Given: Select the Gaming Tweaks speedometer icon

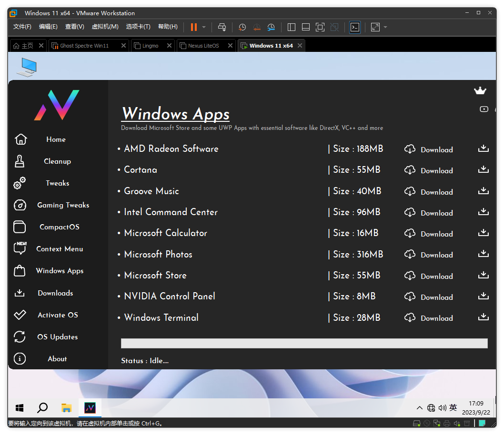Looking at the screenshot, I should (x=20, y=205).
